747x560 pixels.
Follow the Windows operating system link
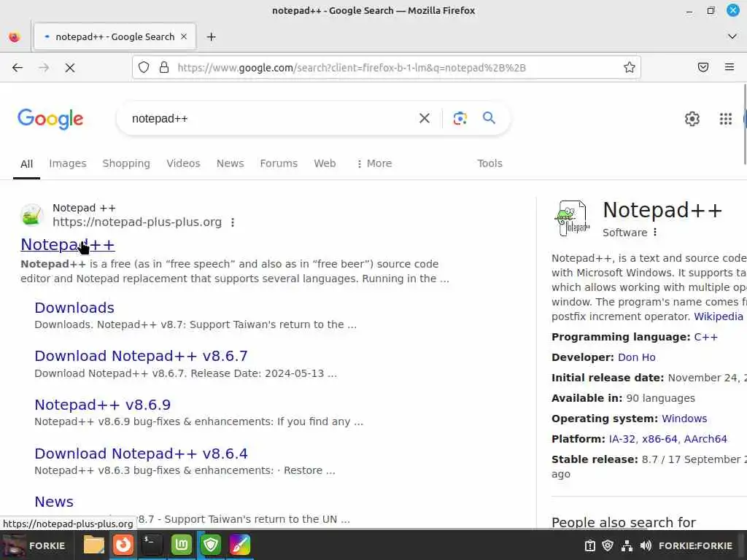(684, 419)
